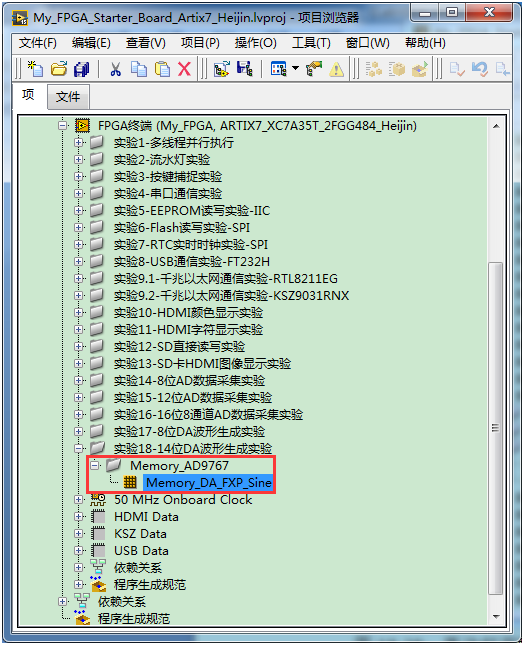Expand the 50 MHz Onboard Clock item
Screen dimensions: 524x645
pyautogui.click(x=79, y=499)
